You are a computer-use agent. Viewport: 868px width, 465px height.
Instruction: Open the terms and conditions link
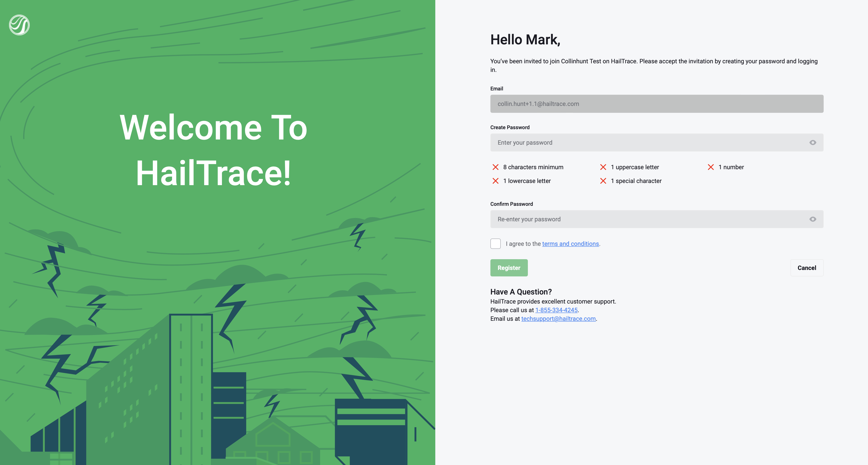click(570, 244)
